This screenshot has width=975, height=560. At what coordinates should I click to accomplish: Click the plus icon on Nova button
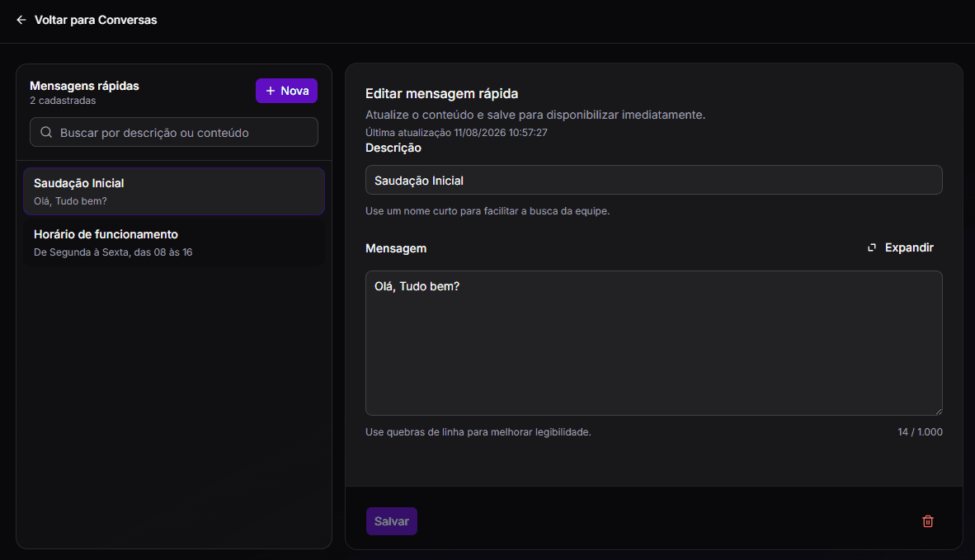pos(271,91)
